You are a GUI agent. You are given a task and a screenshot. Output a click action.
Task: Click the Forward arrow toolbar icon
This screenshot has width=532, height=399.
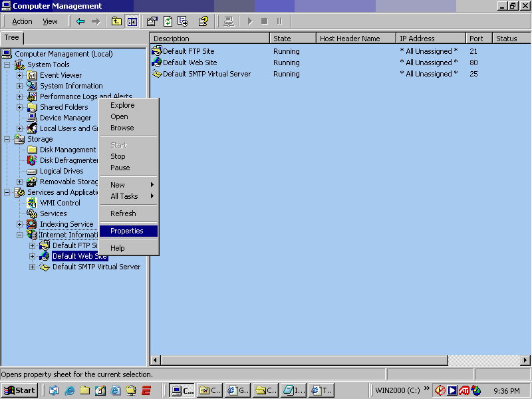(x=96, y=21)
